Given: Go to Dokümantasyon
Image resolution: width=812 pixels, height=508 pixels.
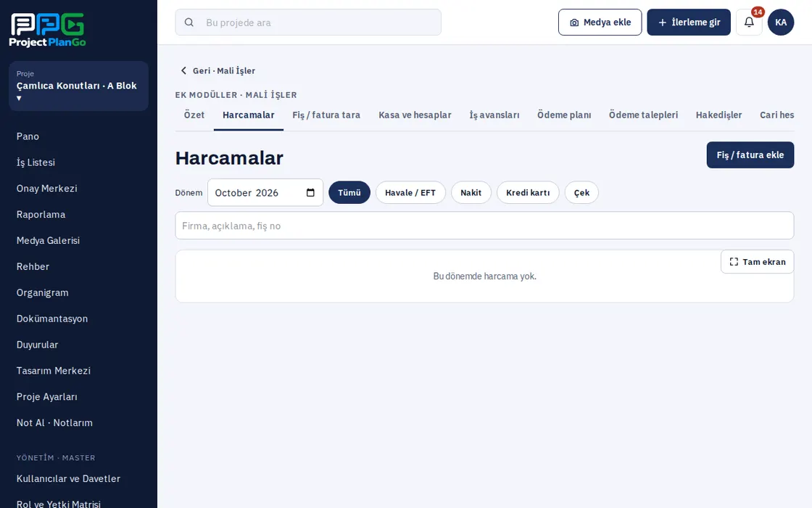Looking at the screenshot, I should 79,319.
